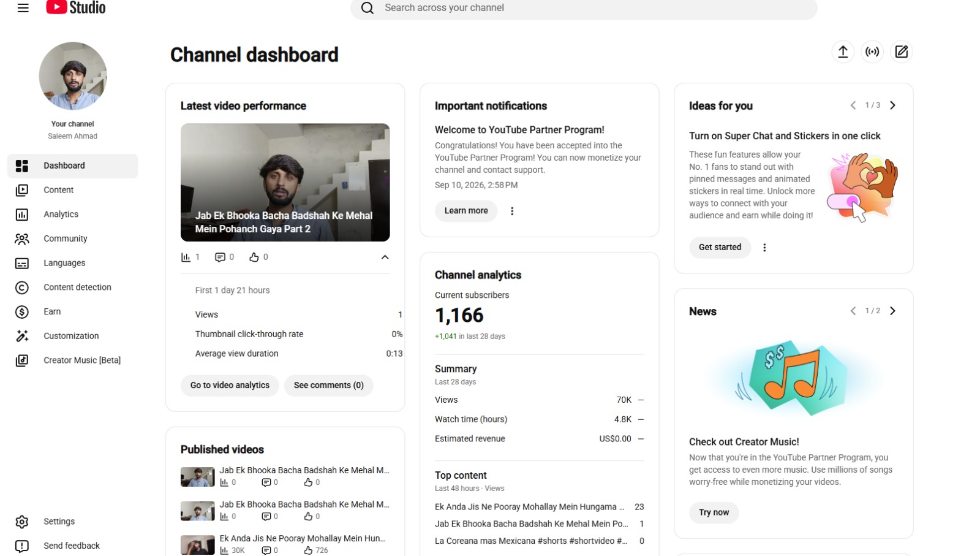This screenshot has width=980, height=556.
Task: Click the Settings gear icon
Action: (22, 522)
